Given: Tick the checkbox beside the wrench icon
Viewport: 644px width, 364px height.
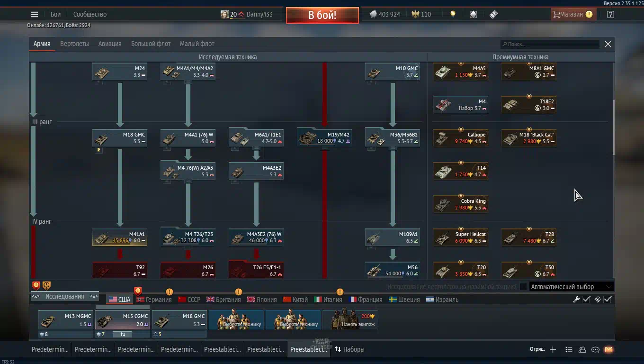Looking at the screenshot, I should (586, 299).
